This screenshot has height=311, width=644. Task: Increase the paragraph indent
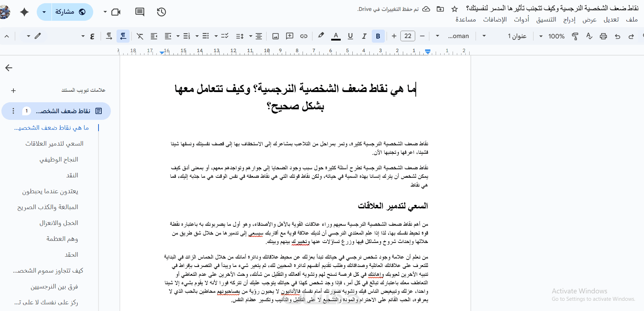point(154,36)
